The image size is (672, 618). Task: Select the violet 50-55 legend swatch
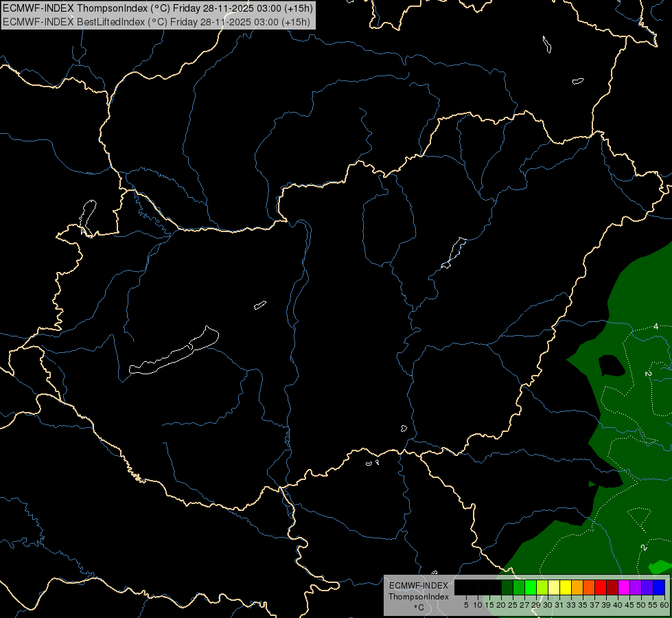coord(647,587)
